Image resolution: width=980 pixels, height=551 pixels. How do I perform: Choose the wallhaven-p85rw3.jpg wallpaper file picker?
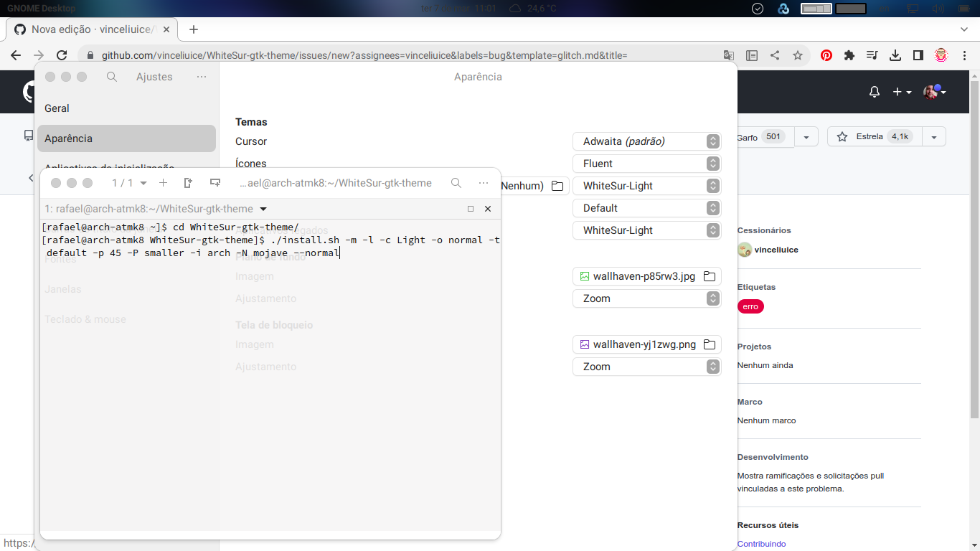tap(709, 276)
